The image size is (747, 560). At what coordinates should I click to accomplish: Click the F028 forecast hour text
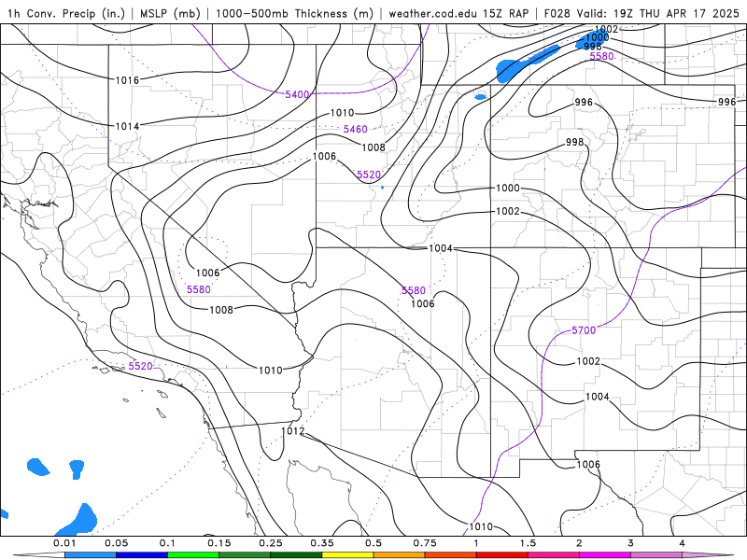557,13
